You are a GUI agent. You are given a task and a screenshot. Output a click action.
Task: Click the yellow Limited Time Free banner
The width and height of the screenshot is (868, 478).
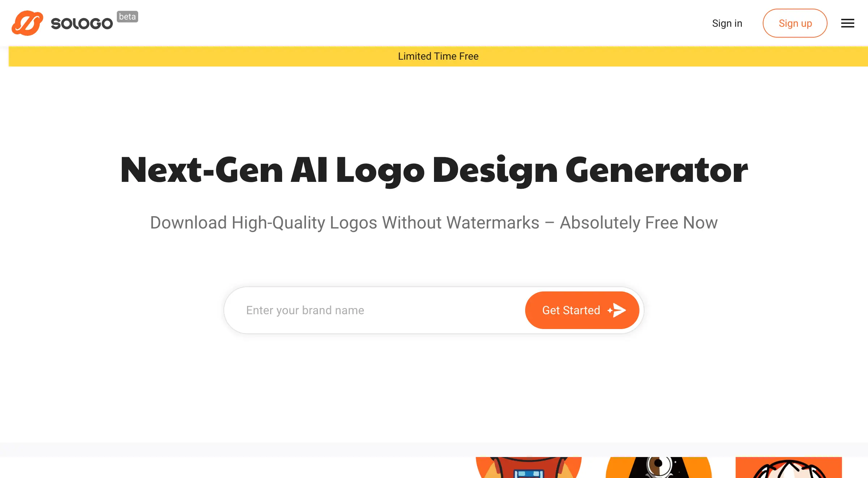point(438,56)
